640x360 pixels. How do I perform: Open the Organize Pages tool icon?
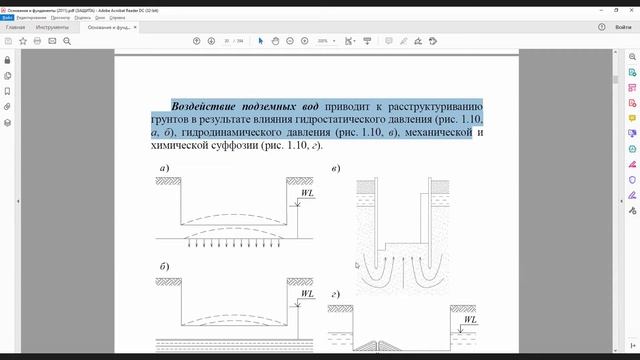point(632,88)
